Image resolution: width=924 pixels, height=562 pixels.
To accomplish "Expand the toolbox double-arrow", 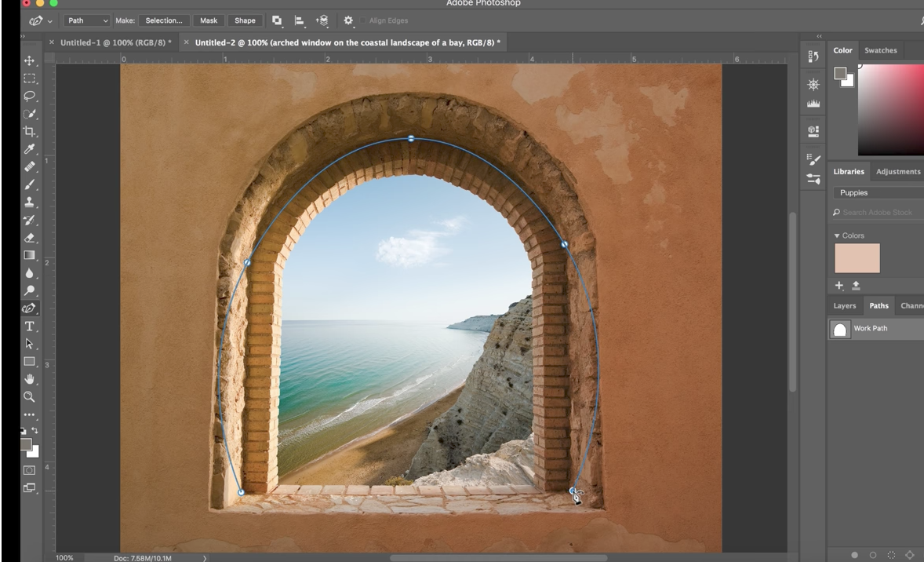I will point(23,37).
